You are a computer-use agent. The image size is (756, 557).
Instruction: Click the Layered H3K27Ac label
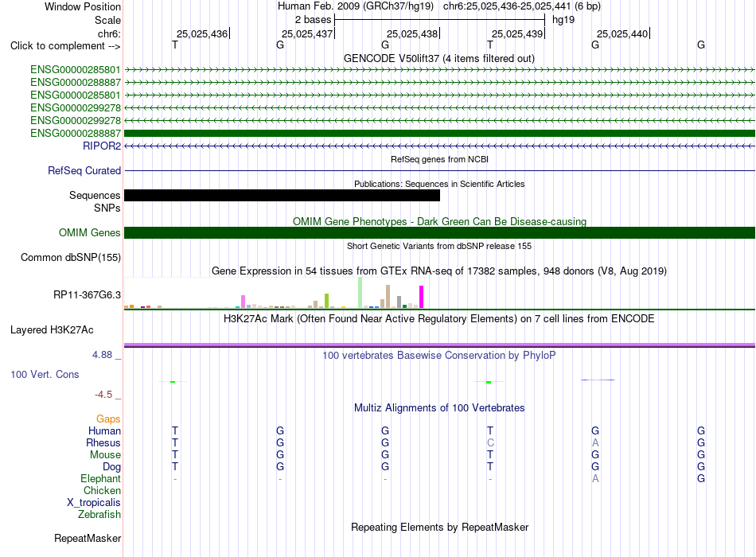pyautogui.click(x=52, y=330)
